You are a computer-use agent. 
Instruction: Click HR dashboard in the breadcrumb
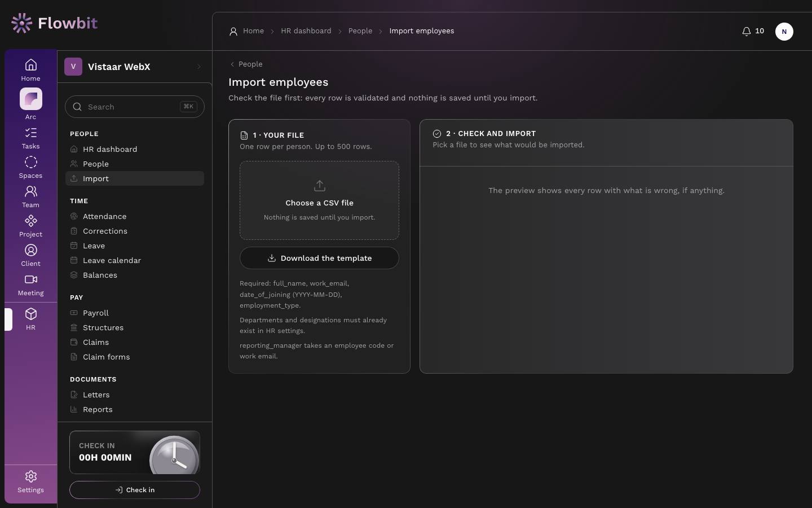click(x=306, y=31)
